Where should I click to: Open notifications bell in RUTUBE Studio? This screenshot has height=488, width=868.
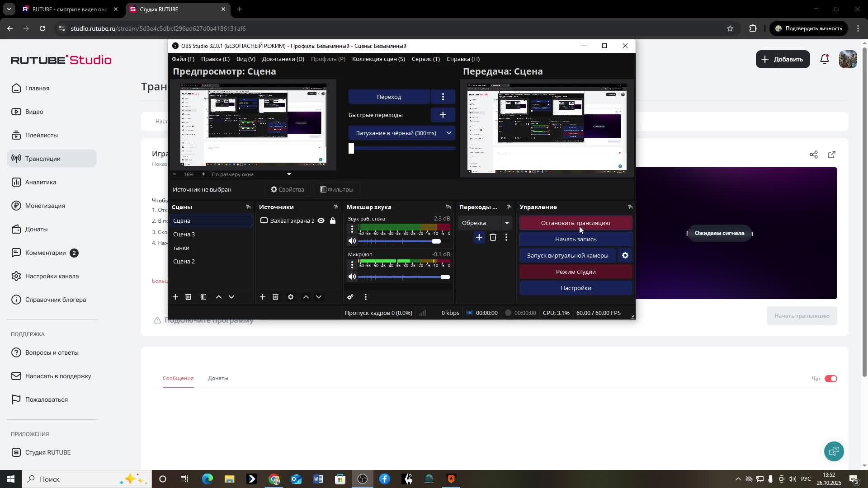click(825, 59)
